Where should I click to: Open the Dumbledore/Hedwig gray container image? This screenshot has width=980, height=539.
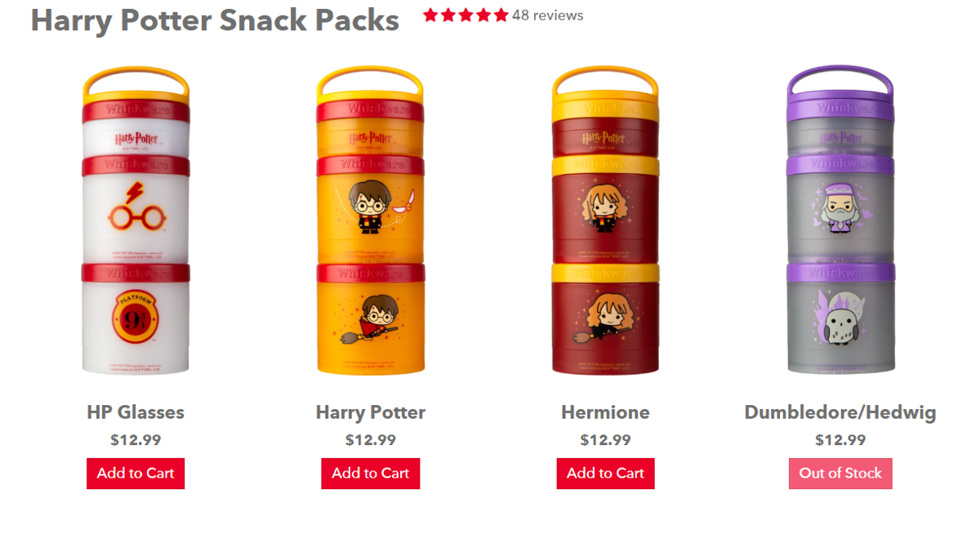coord(840,221)
